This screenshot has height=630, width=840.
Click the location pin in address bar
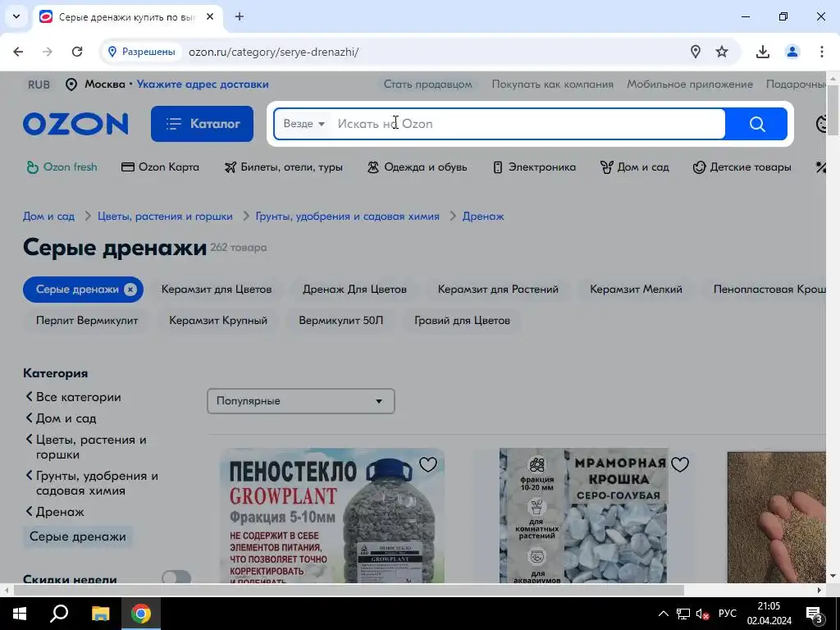pyautogui.click(x=696, y=52)
